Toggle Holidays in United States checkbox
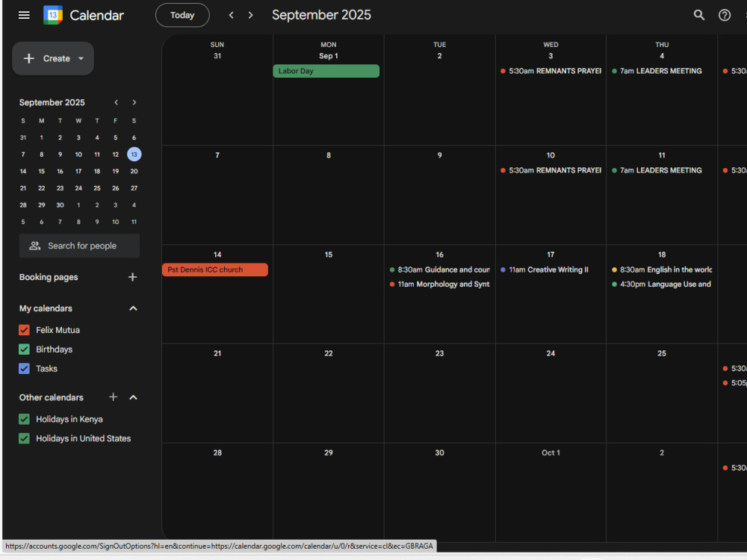 tap(25, 438)
